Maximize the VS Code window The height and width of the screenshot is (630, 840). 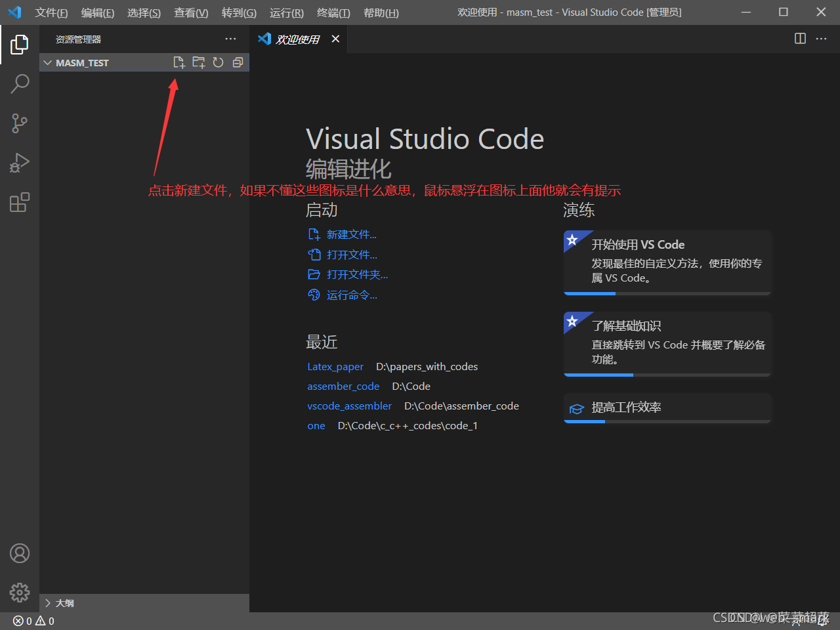pos(784,12)
